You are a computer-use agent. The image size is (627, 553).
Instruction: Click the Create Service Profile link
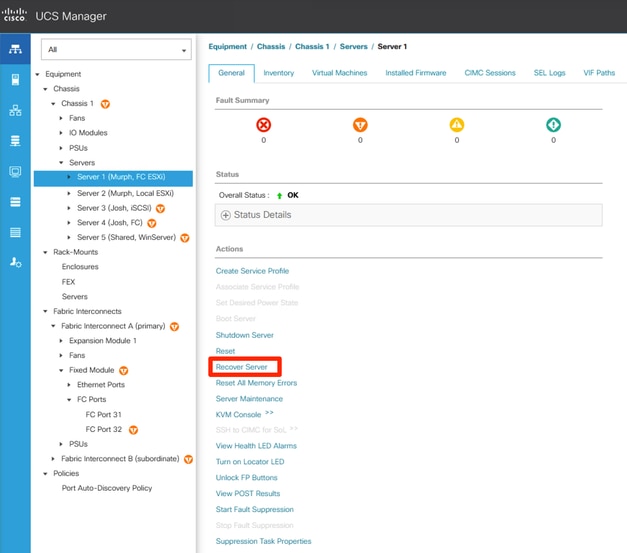click(x=252, y=271)
